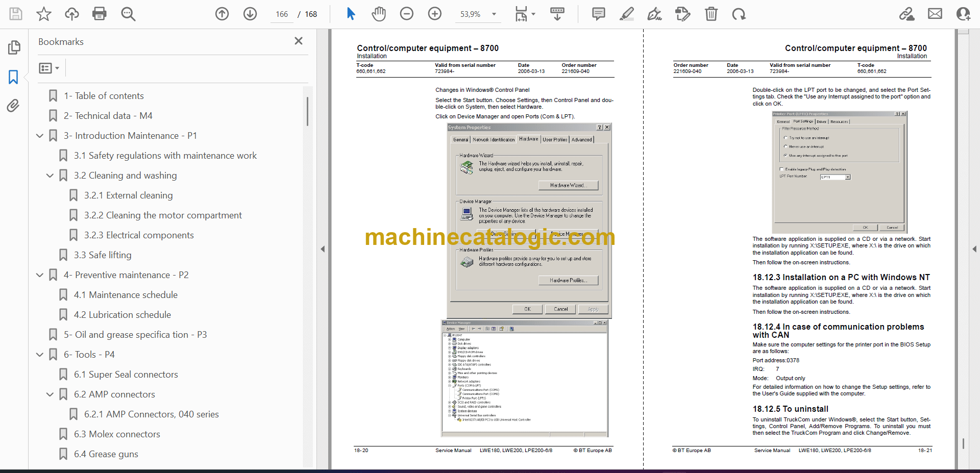The image size is (980, 473).
Task: Open the fit page options tool
Action: coord(524,14)
